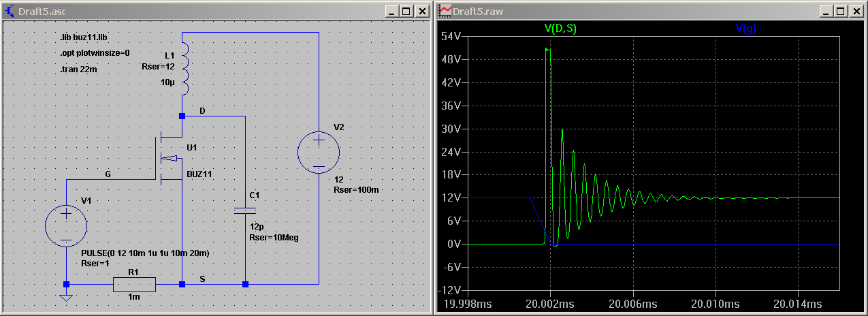Click the net label D
868x316 pixels.
(202, 110)
